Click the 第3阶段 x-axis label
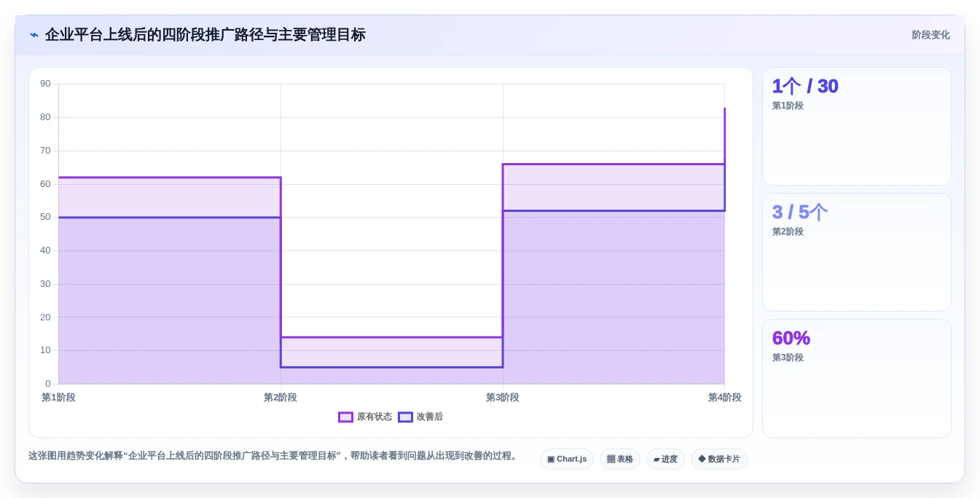The image size is (980, 498). (503, 398)
